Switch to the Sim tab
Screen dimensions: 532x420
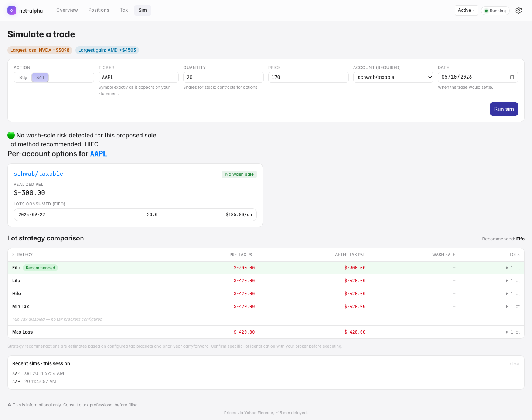click(x=143, y=10)
